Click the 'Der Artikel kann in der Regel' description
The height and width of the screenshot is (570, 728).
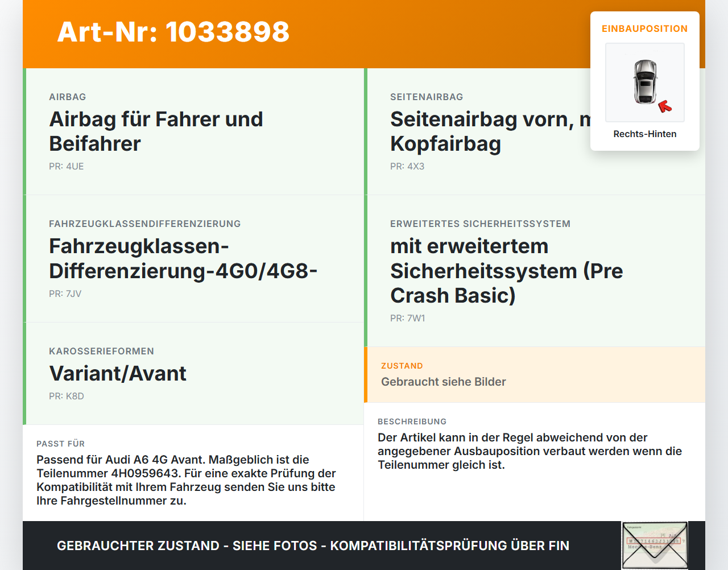point(530,451)
